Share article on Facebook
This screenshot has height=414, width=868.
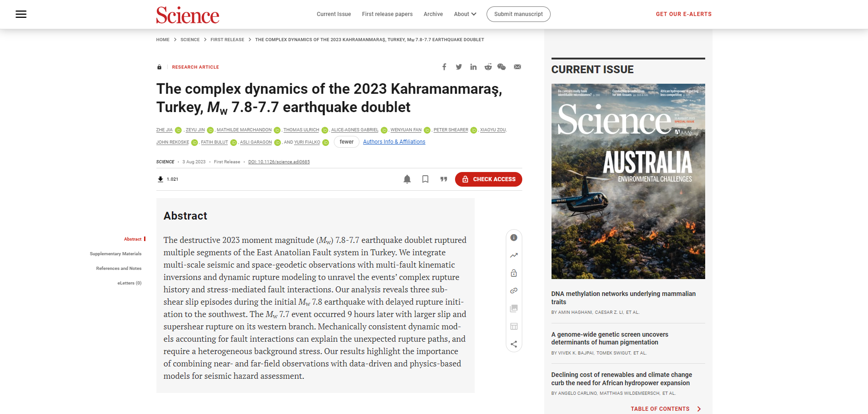pos(444,67)
